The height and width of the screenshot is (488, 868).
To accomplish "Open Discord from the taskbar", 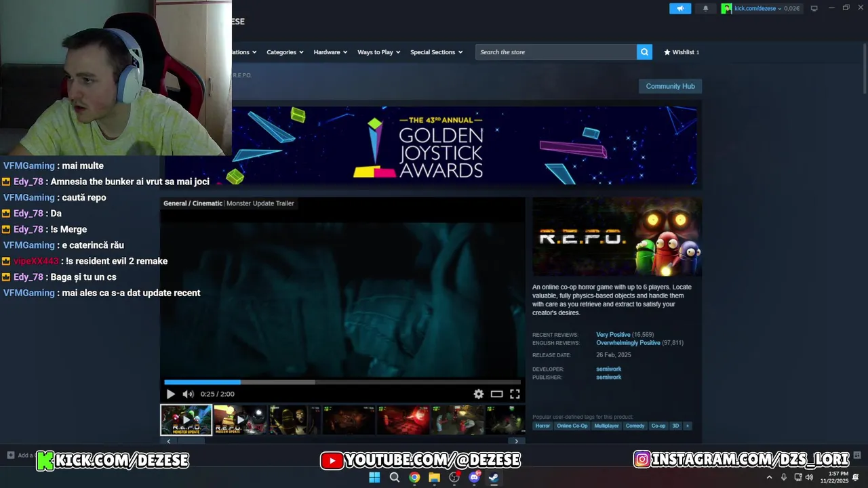I will [475, 477].
